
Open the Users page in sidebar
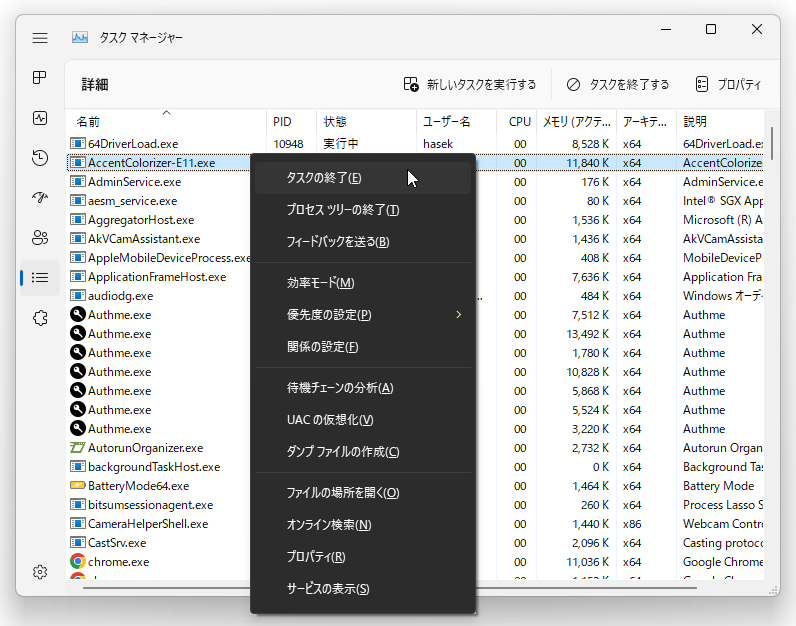point(40,237)
